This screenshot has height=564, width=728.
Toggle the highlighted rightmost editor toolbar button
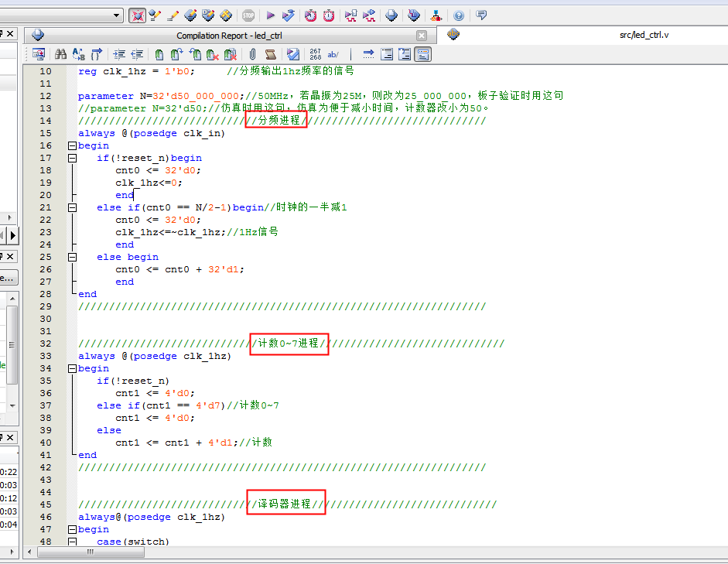(x=422, y=54)
